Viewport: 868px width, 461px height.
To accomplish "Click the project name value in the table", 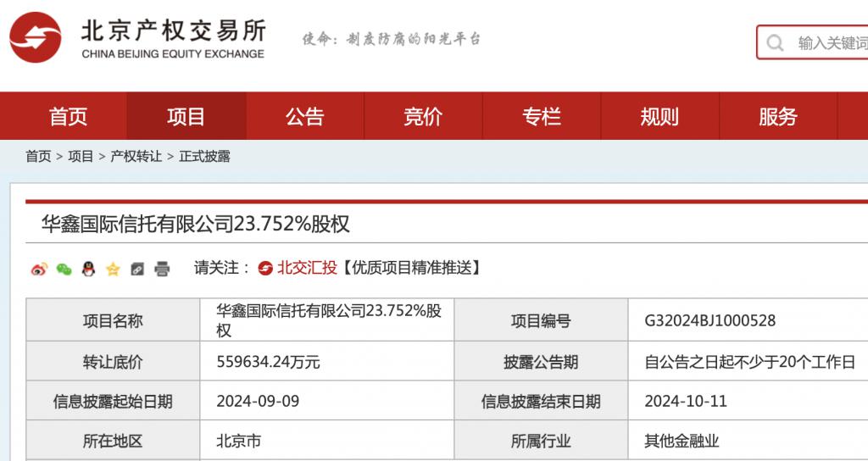I will click(x=329, y=320).
